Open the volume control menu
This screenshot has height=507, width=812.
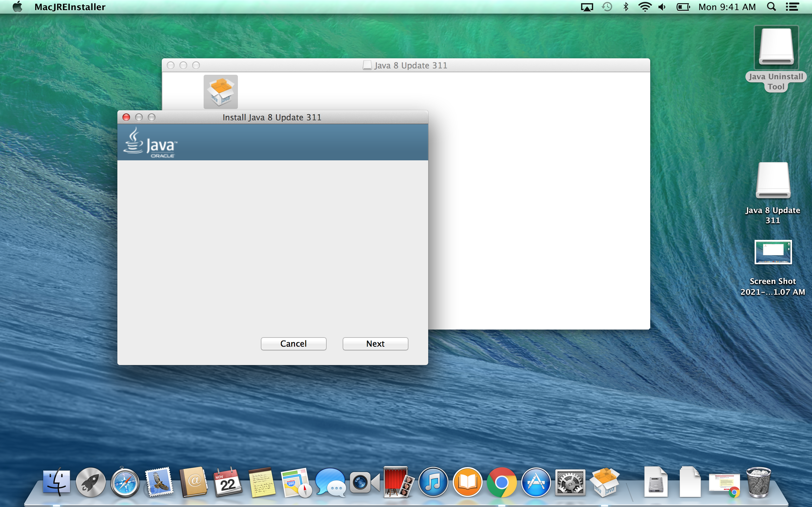tap(662, 7)
